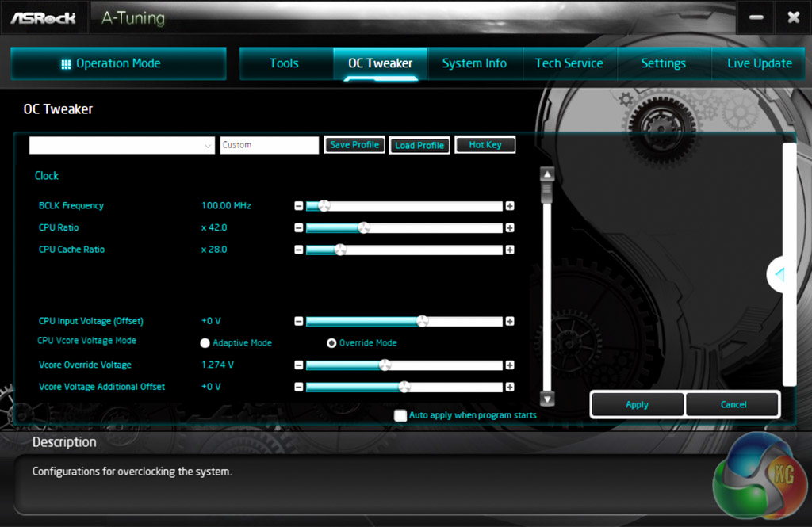This screenshot has width=812, height=527.
Task: Minimize the A-Tuning window
Action: (x=756, y=17)
